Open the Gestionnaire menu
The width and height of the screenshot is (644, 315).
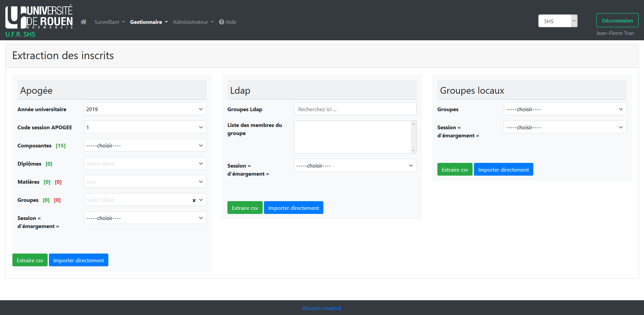149,22
